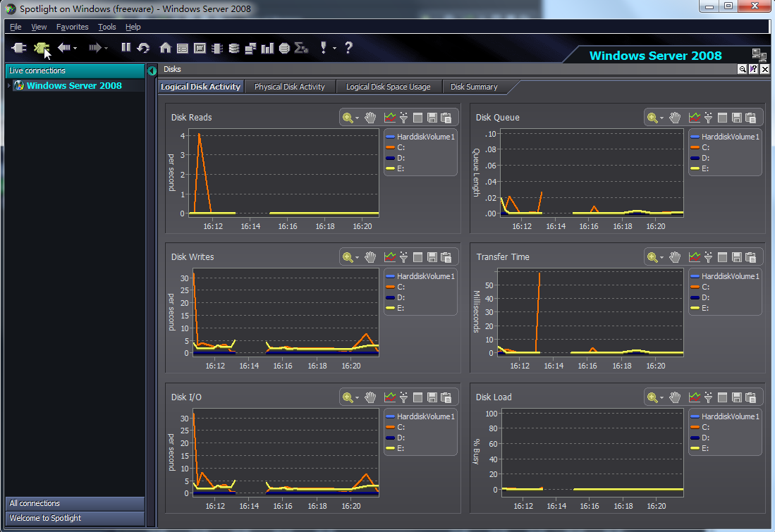Screen dimensions: 775x532
Task: Open the Welcome to Spotlight panel
Action: pos(75,518)
